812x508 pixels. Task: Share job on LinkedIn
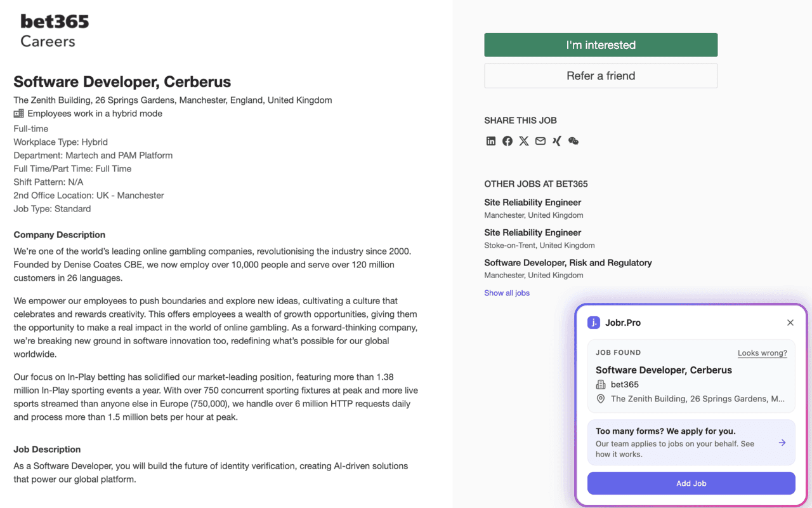tap(491, 141)
